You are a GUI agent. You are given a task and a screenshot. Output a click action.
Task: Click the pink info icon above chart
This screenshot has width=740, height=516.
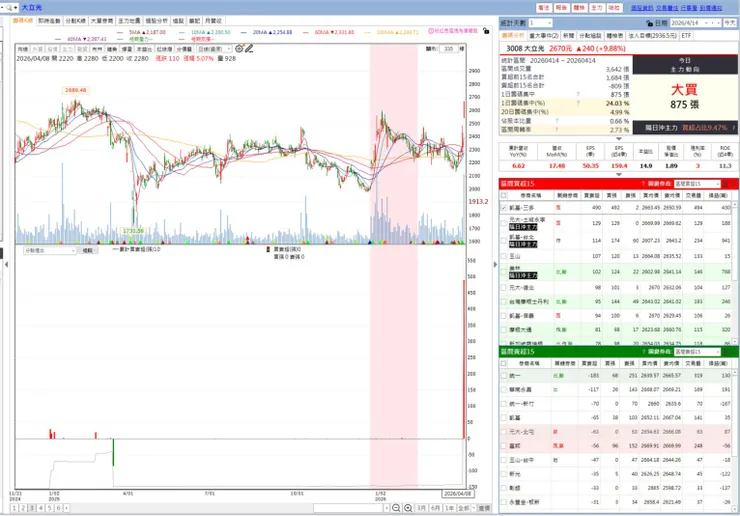point(431,31)
